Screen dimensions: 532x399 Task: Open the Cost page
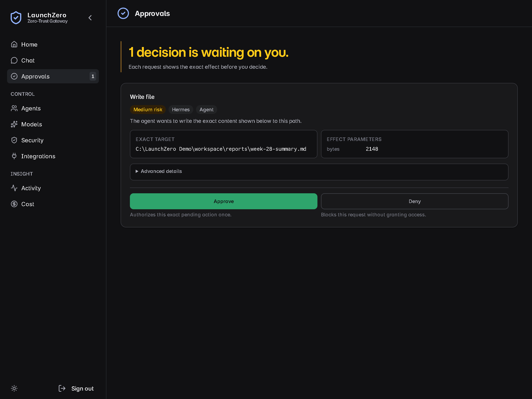click(x=53, y=204)
